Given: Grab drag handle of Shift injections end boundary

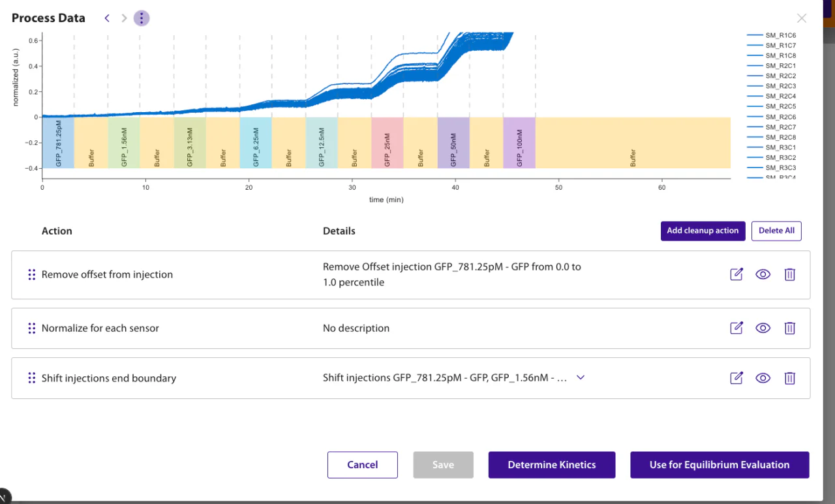Looking at the screenshot, I should point(31,378).
